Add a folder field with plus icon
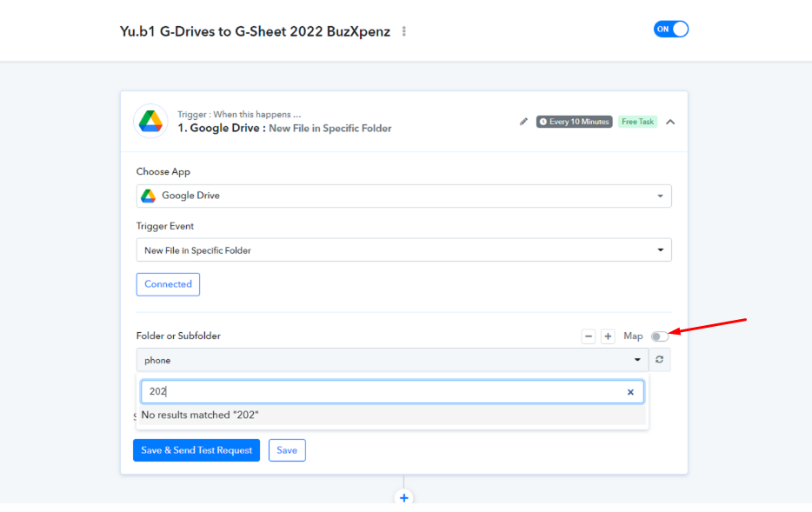The height and width of the screenshot is (512, 812). click(x=608, y=336)
